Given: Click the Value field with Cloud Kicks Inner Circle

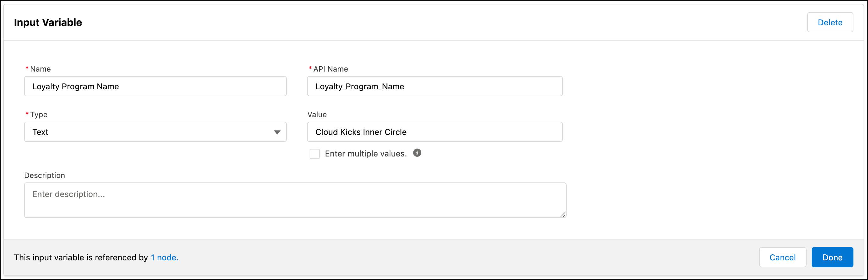Looking at the screenshot, I should [x=435, y=132].
